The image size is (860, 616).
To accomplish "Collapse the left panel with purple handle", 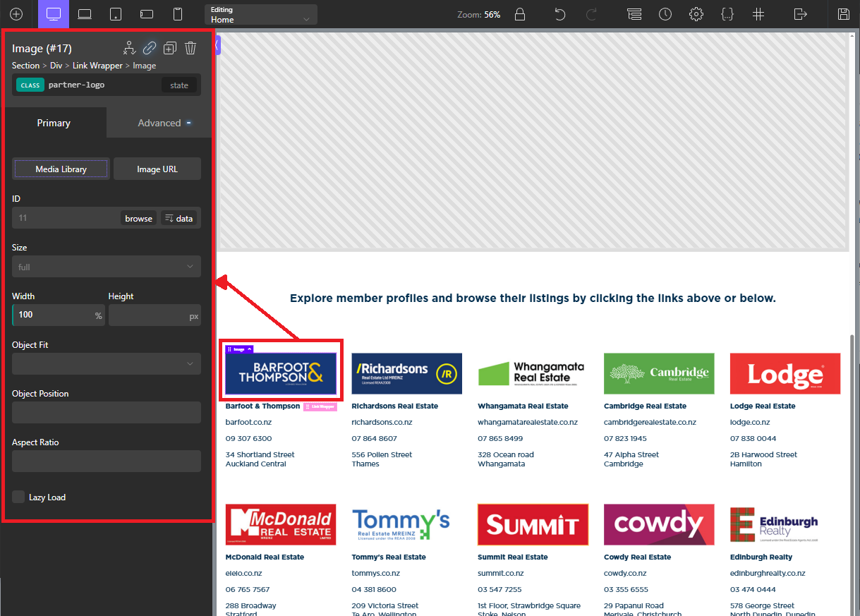I will pyautogui.click(x=217, y=46).
